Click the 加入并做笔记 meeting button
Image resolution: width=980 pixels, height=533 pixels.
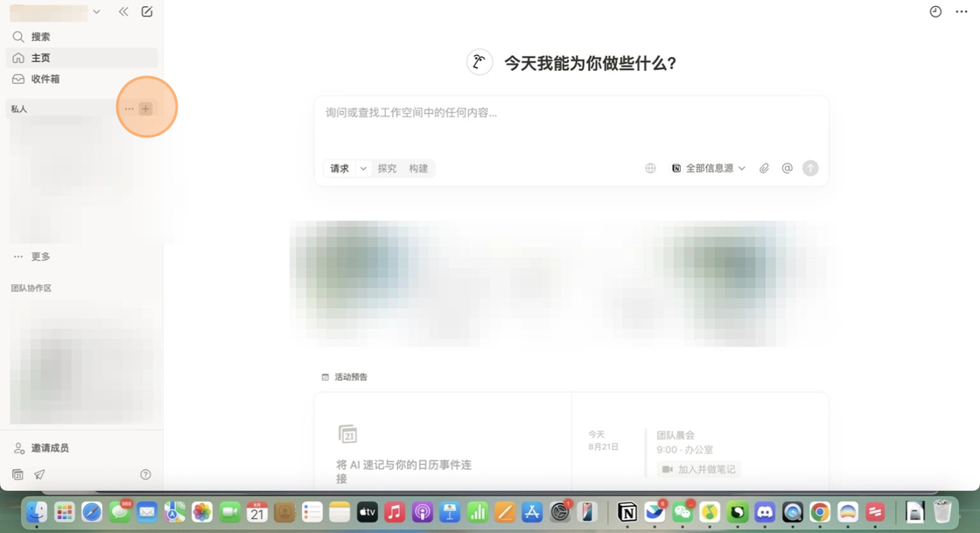698,469
